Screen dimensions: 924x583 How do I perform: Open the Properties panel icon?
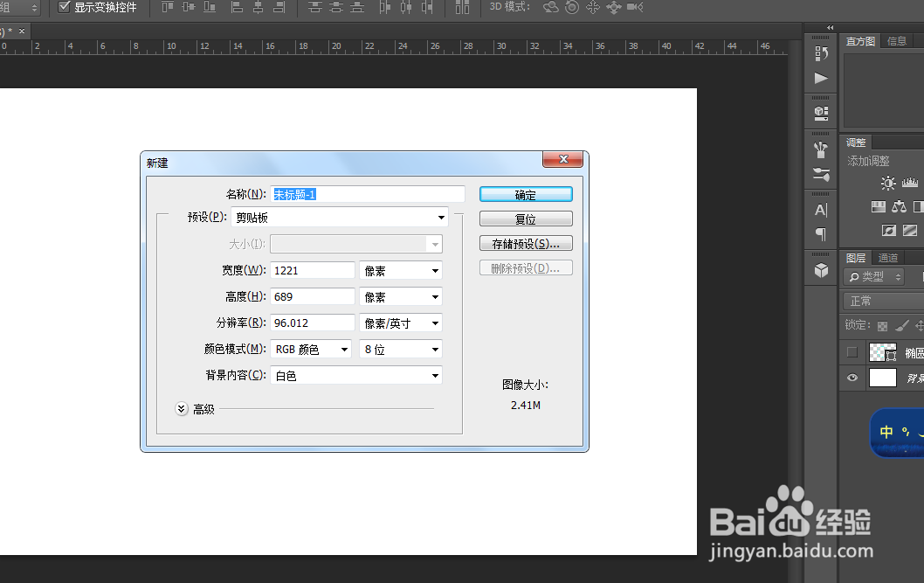point(821,113)
